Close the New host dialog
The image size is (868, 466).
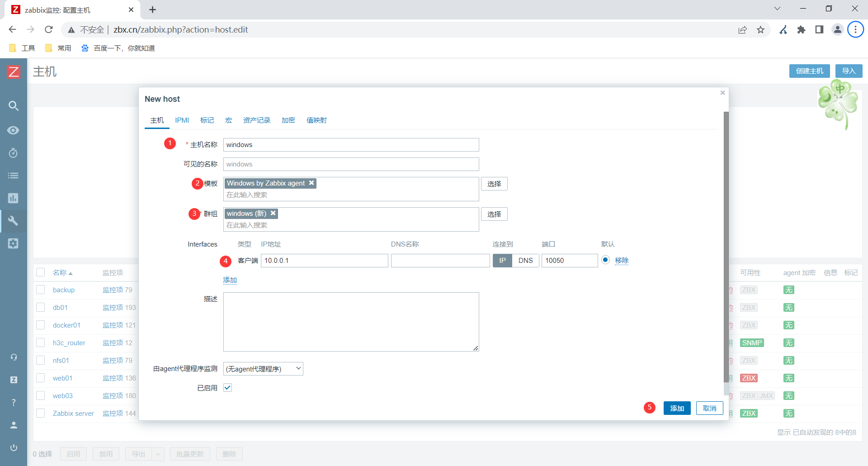(x=722, y=93)
